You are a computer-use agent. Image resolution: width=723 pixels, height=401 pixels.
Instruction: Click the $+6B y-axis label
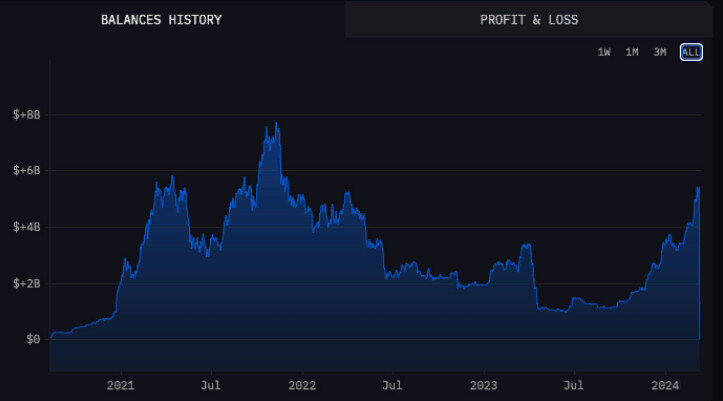tap(26, 171)
